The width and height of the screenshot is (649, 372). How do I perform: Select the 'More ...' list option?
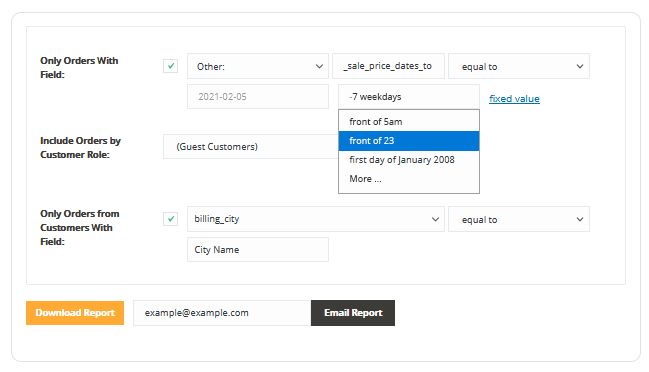tap(409, 179)
